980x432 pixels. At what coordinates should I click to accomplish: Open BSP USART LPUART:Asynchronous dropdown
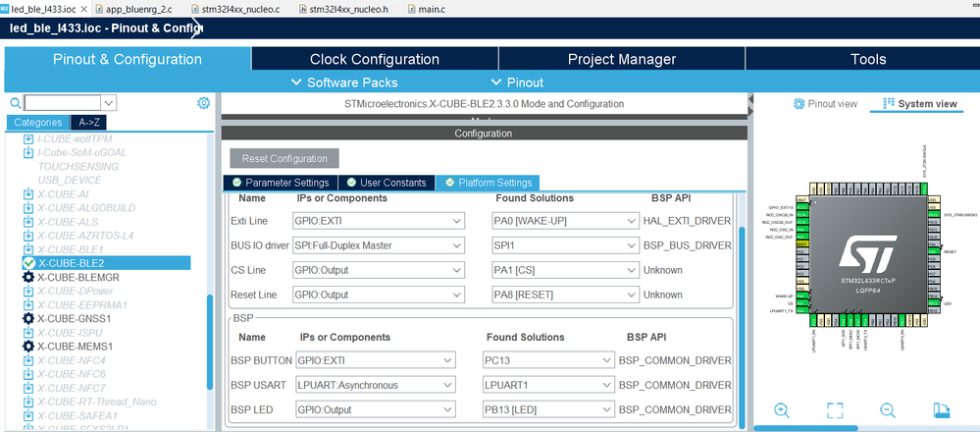[x=375, y=385]
